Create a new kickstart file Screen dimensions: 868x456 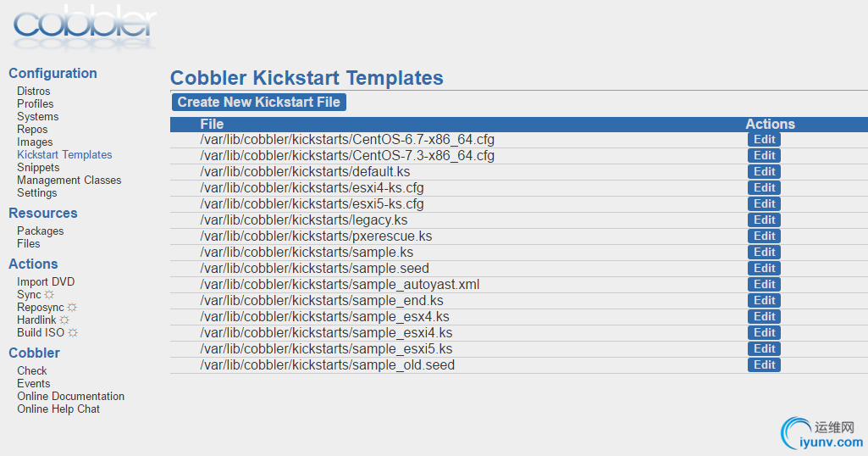coord(258,102)
